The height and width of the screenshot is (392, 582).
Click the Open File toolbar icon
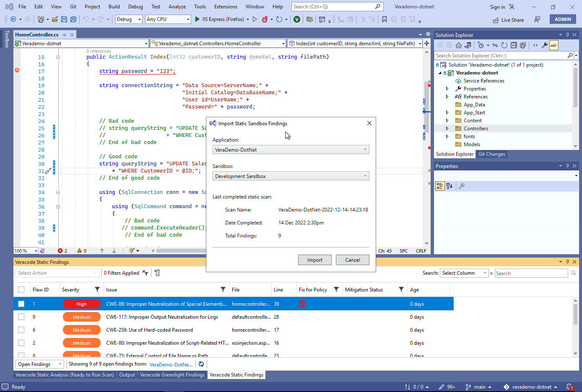[55, 19]
